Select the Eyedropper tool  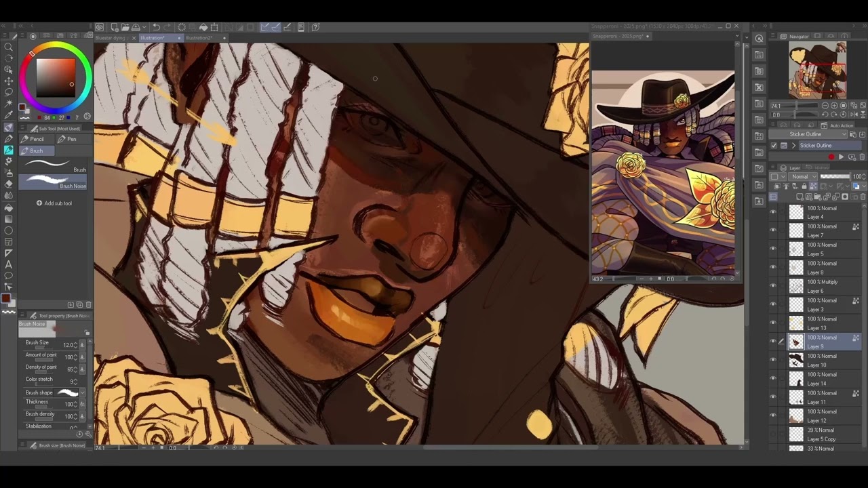click(x=9, y=115)
